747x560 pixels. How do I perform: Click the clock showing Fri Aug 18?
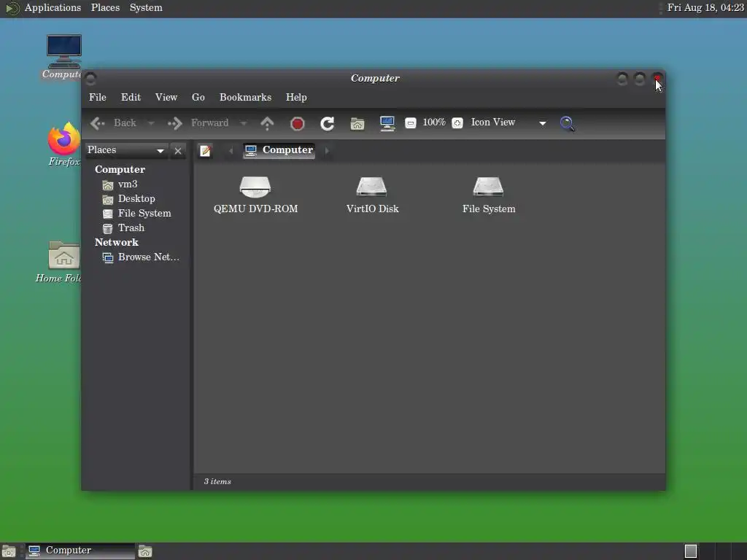click(x=705, y=7)
